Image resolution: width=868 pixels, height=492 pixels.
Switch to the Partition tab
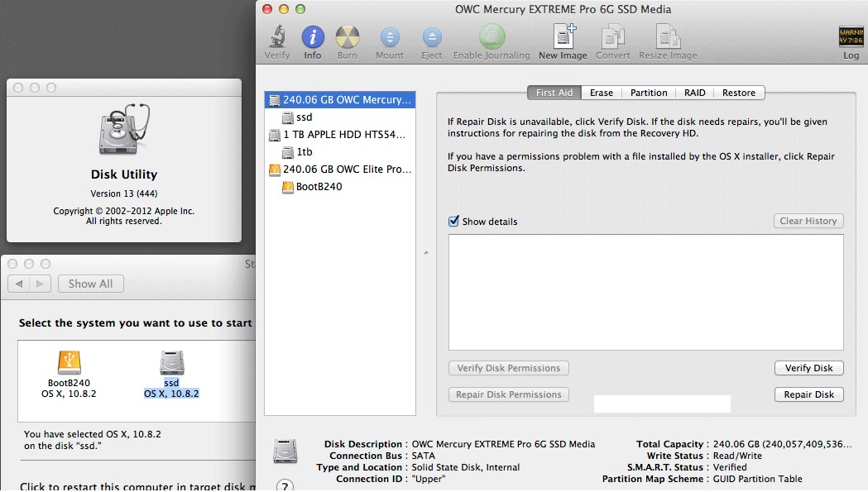point(649,93)
